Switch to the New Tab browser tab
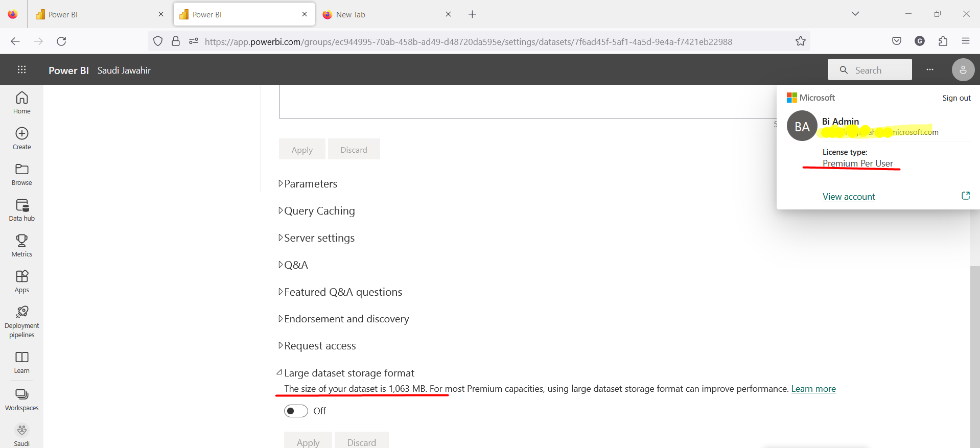The image size is (980, 448). 387,14
